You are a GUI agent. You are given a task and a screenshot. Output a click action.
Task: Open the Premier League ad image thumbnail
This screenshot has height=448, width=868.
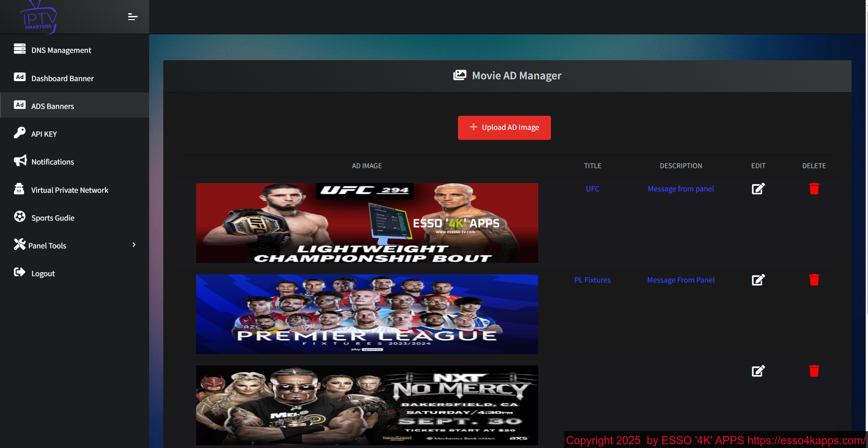(367, 314)
